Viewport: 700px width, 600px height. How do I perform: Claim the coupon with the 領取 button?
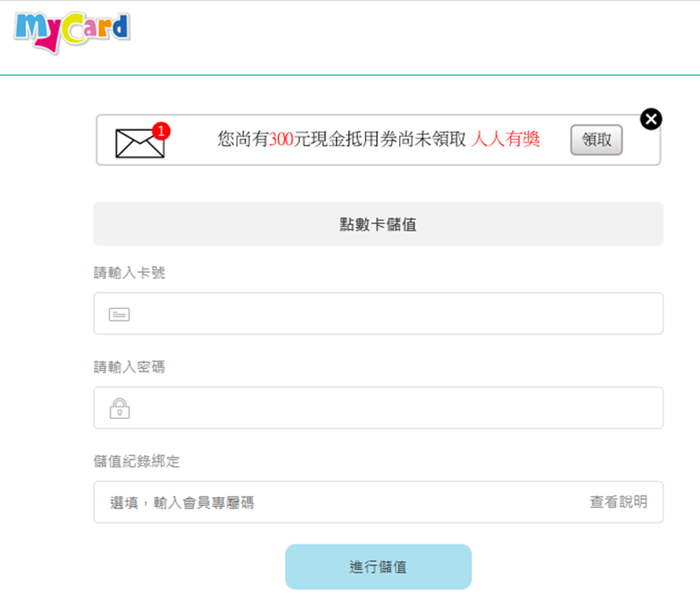[596, 140]
